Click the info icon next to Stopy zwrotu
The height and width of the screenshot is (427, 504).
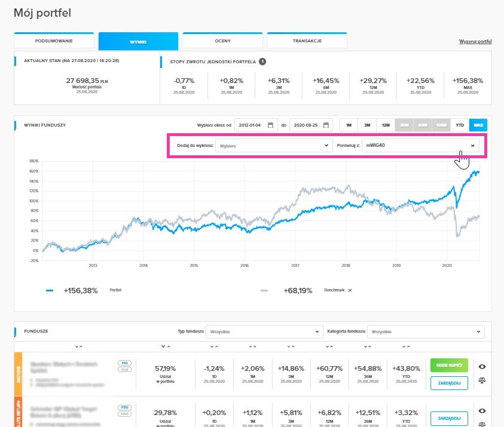coord(262,61)
